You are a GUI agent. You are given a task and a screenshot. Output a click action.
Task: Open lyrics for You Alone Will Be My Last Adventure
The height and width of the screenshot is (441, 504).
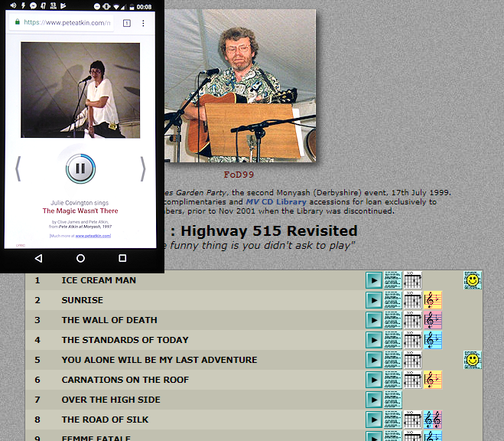click(393, 360)
